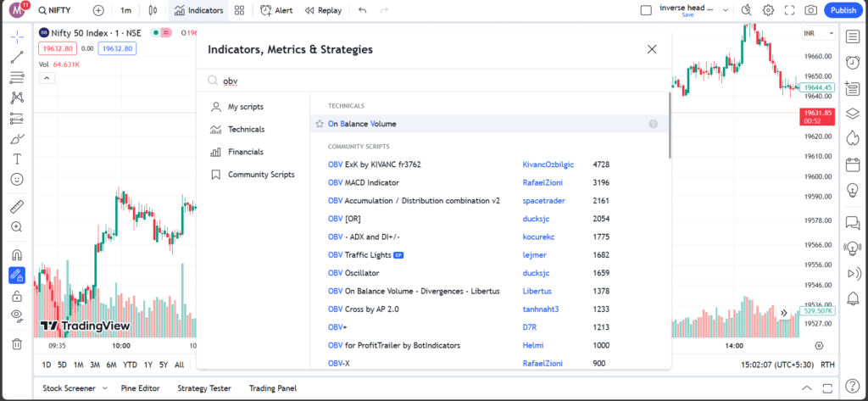Open the chat bubbles icon
Screen dimensions: 868x401
pyautogui.click(x=853, y=223)
